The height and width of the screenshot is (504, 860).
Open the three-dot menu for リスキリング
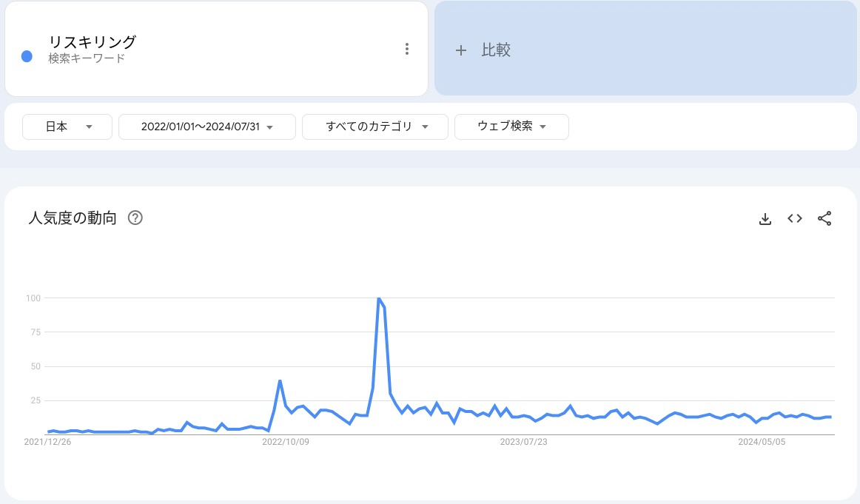point(406,49)
